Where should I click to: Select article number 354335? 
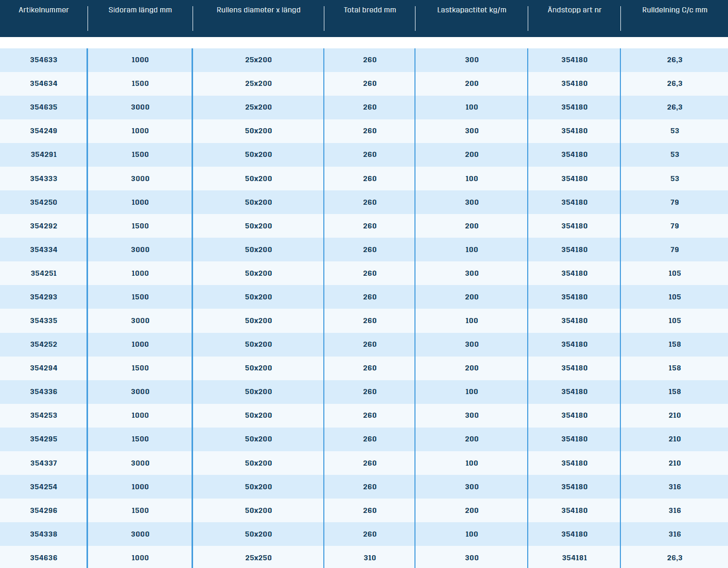(44, 321)
